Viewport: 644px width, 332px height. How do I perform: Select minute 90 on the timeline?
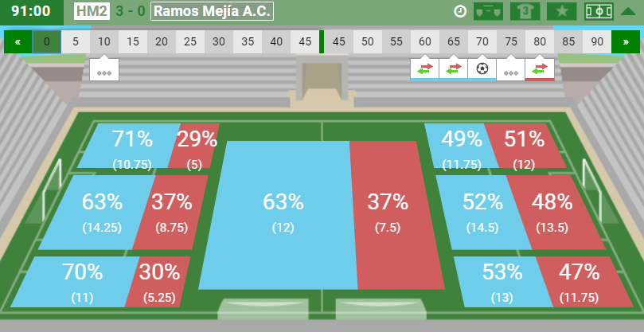pos(597,42)
